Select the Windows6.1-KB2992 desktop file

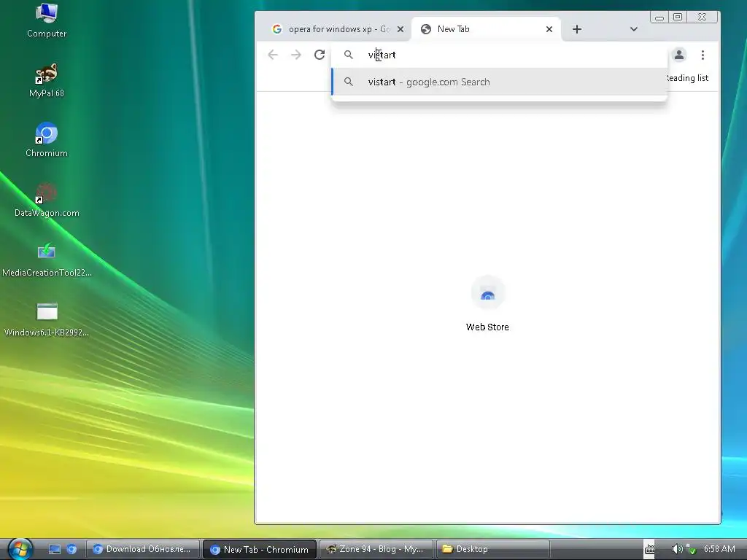[x=47, y=319]
